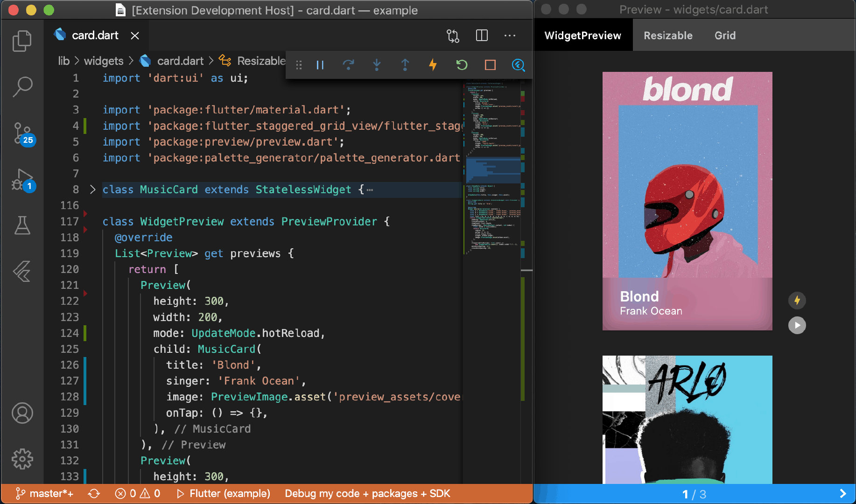The width and height of the screenshot is (856, 504).
Task: Switch to the Resizable preview tab
Action: pyautogui.click(x=668, y=35)
